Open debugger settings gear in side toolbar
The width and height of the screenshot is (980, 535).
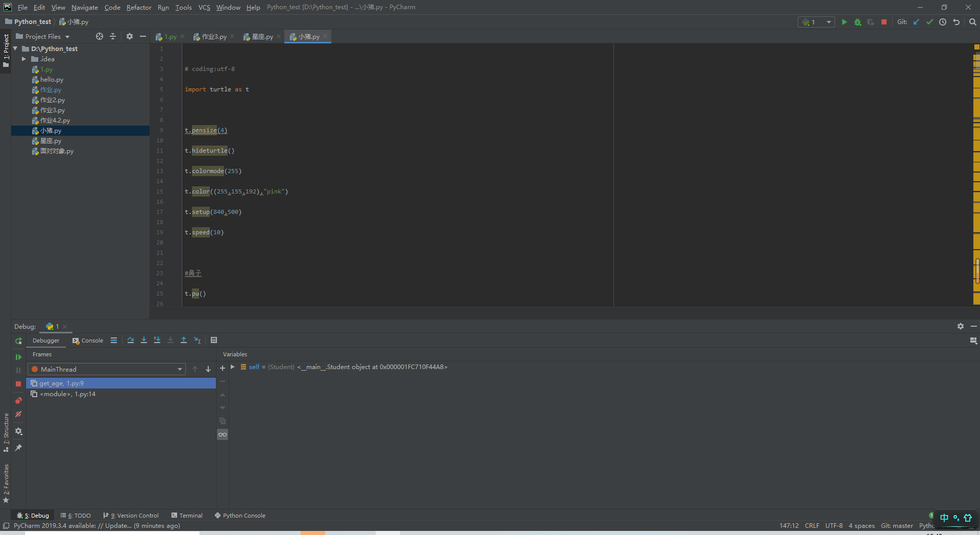coord(18,431)
